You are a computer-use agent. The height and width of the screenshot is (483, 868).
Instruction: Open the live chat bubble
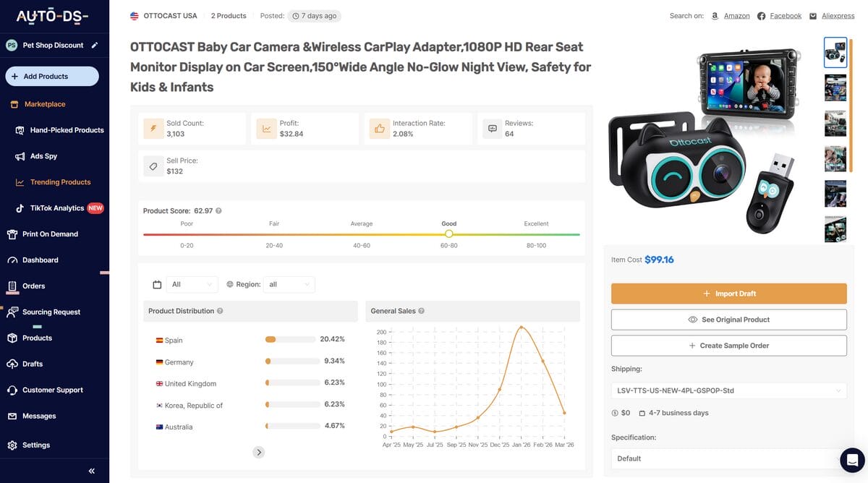[x=851, y=460]
